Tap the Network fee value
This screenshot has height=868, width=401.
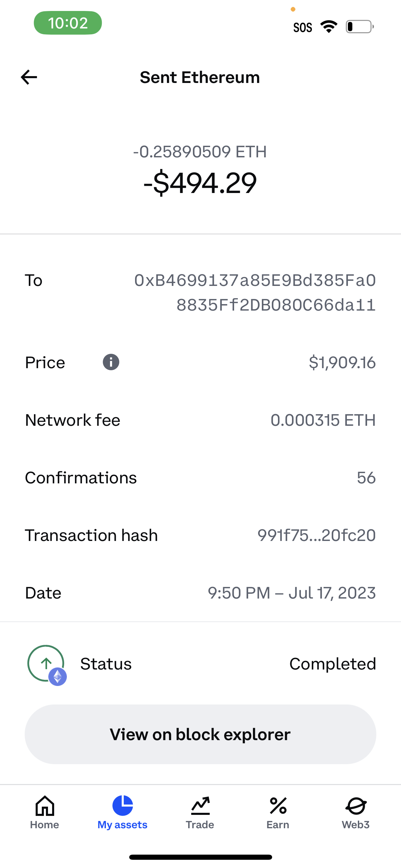click(323, 420)
